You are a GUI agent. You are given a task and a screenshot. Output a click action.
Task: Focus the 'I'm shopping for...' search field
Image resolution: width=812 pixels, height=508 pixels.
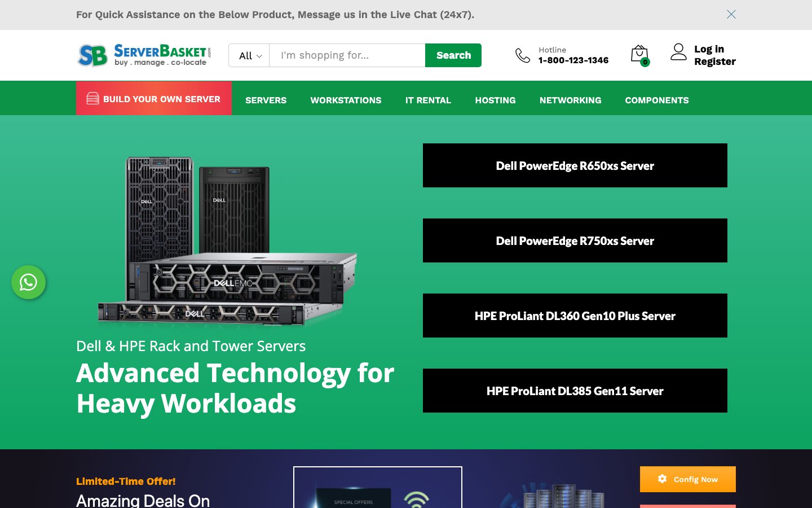click(347, 55)
